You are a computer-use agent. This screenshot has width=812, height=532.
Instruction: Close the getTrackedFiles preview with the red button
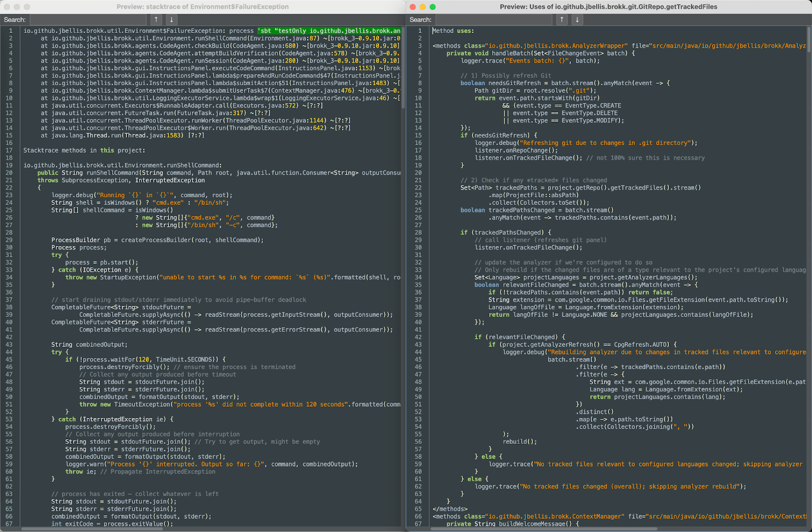coord(413,7)
